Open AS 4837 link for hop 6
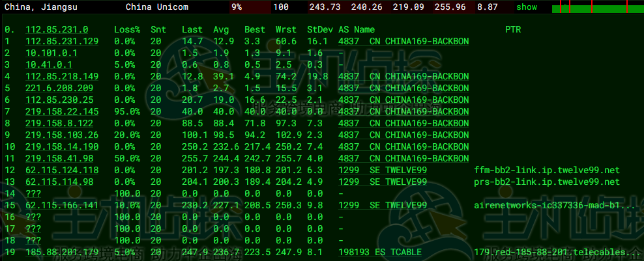The image size is (644, 261). point(403,100)
